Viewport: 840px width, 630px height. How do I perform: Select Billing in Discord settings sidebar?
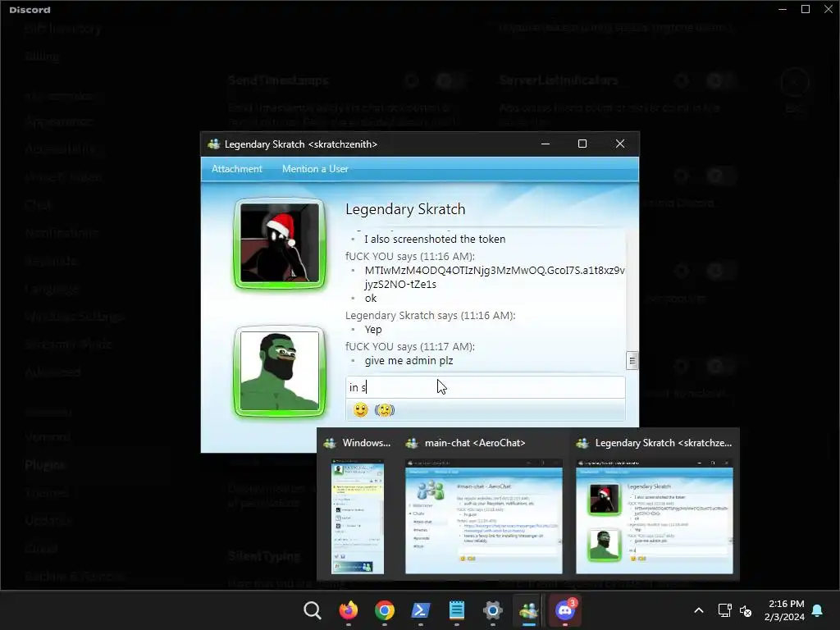[42, 57]
